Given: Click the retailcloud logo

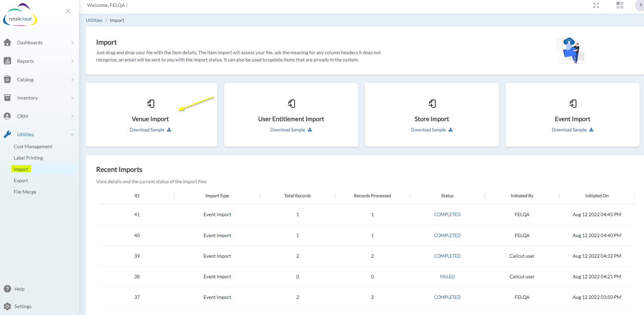Looking at the screenshot, I should pyautogui.click(x=20, y=15).
